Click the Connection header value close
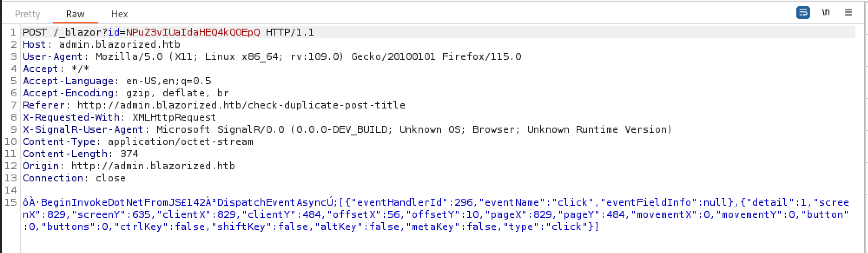Viewport: 868px width, 253px height. (x=111, y=178)
